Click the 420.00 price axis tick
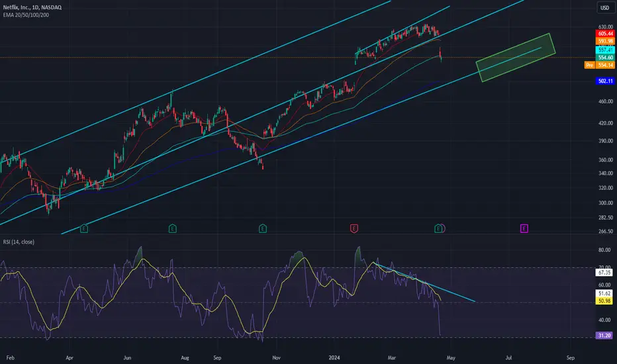This screenshot has height=364, width=617. pos(606,123)
